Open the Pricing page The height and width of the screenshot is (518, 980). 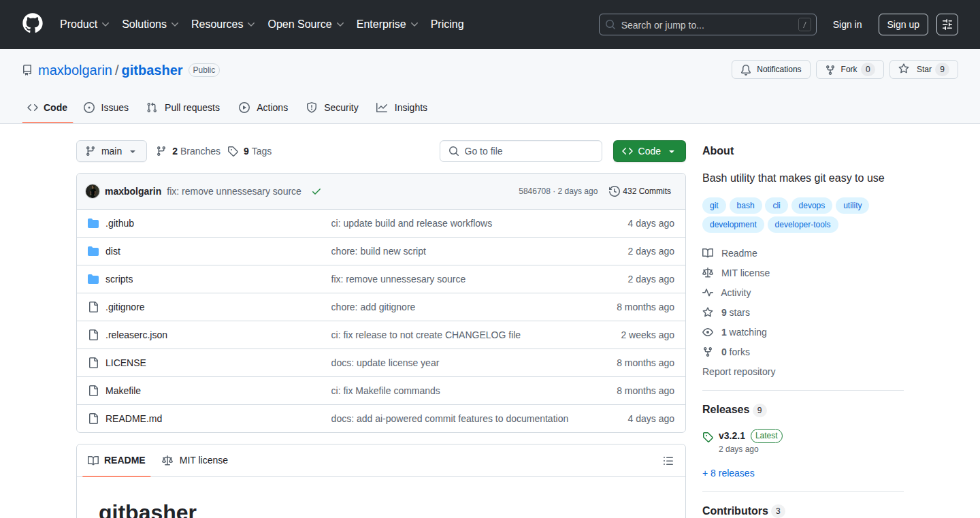[447, 24]
